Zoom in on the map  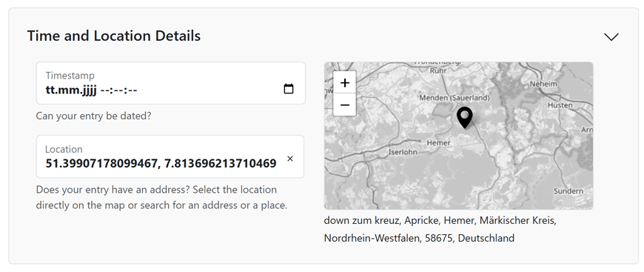pos(345,83)
